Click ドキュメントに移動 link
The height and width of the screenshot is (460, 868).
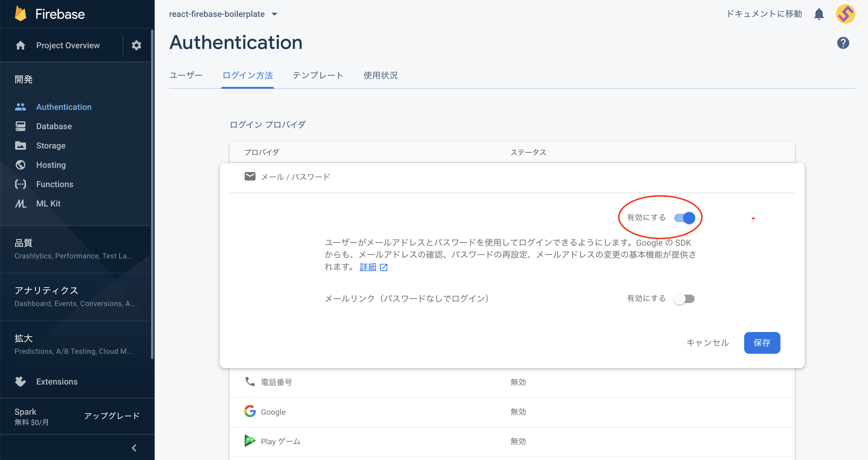764,14
